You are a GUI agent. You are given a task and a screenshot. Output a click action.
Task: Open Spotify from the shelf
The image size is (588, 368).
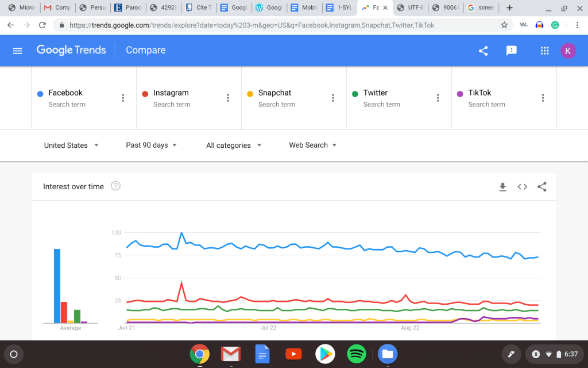pos(357,354)
